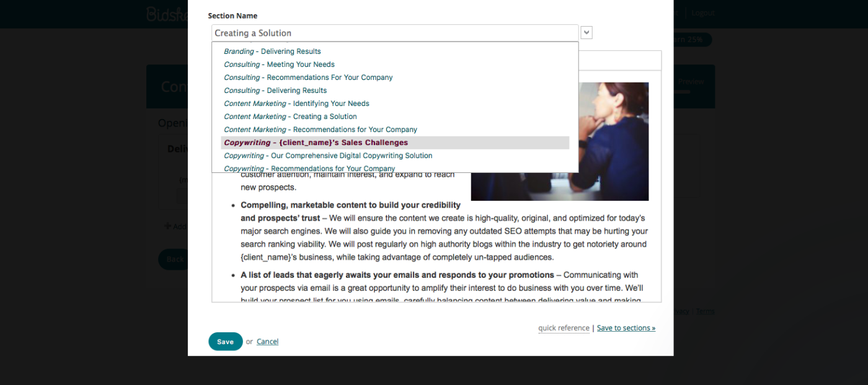Viewport: 868px width, 385px height.
Task: Choose Consulting - Delivering Results option
Action: click(x=275, y=91)
